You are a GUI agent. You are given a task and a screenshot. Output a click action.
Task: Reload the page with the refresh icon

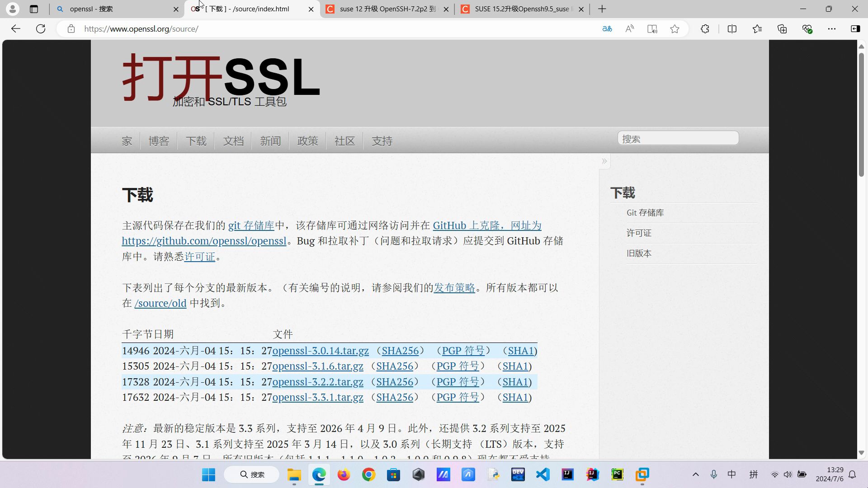click(x=41, y=29)
